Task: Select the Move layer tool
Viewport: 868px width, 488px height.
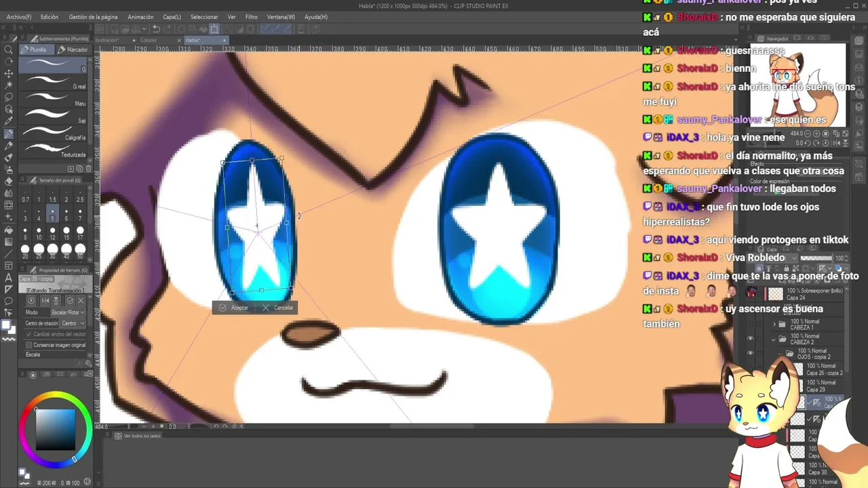Action: [9, 73]
